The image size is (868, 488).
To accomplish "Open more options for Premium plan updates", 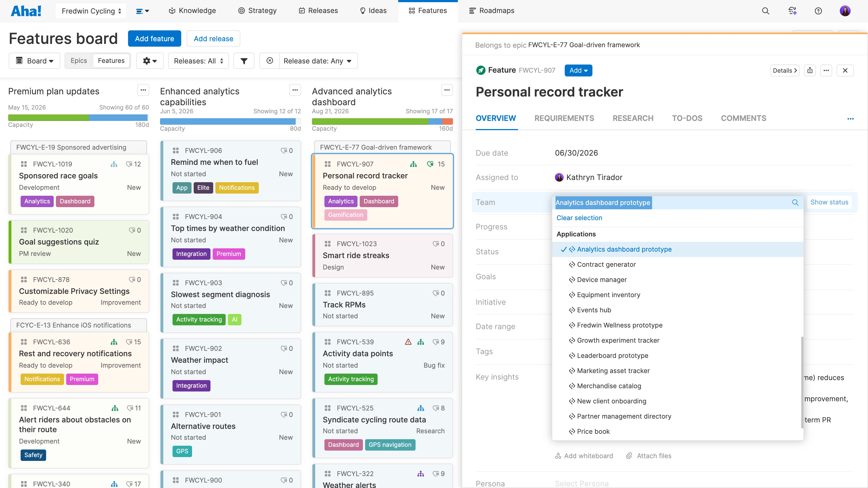I will 143,90.
